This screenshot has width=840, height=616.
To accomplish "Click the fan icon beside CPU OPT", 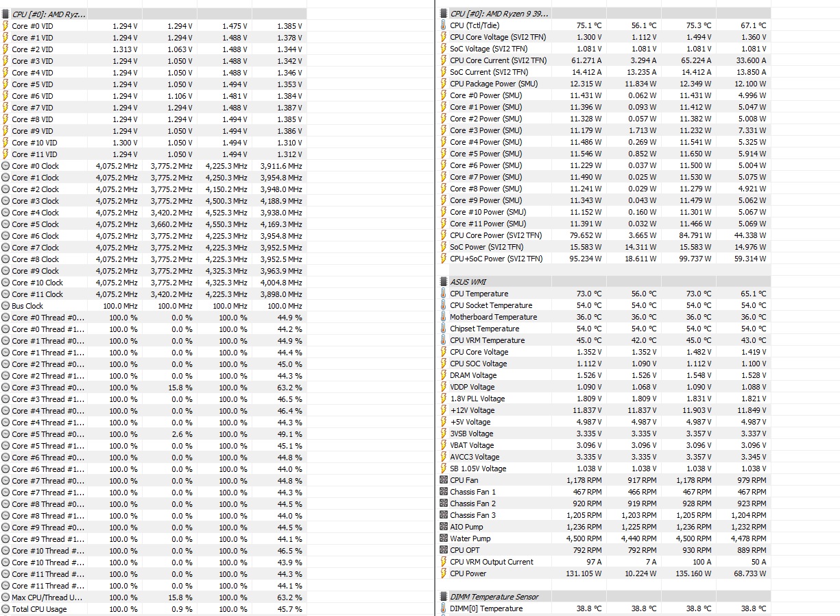I will pos(443,549).
